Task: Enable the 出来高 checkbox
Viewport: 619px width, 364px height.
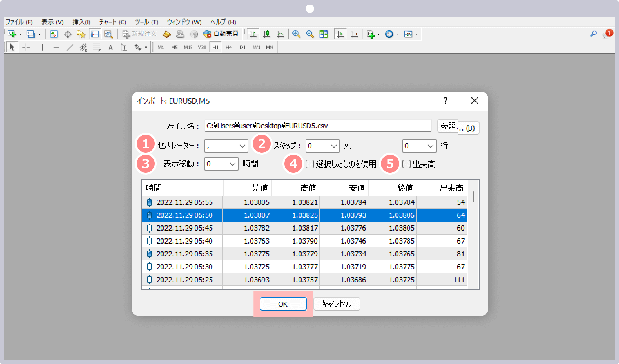Action: 407,164
